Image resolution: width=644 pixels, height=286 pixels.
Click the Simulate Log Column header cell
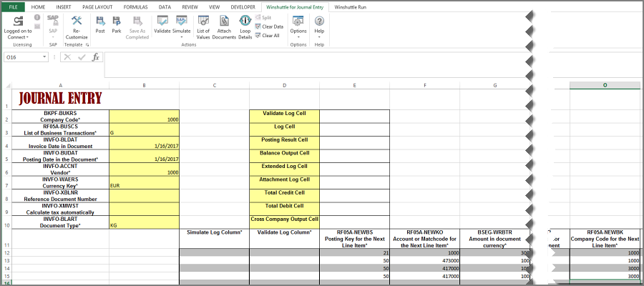click(214, 239)
